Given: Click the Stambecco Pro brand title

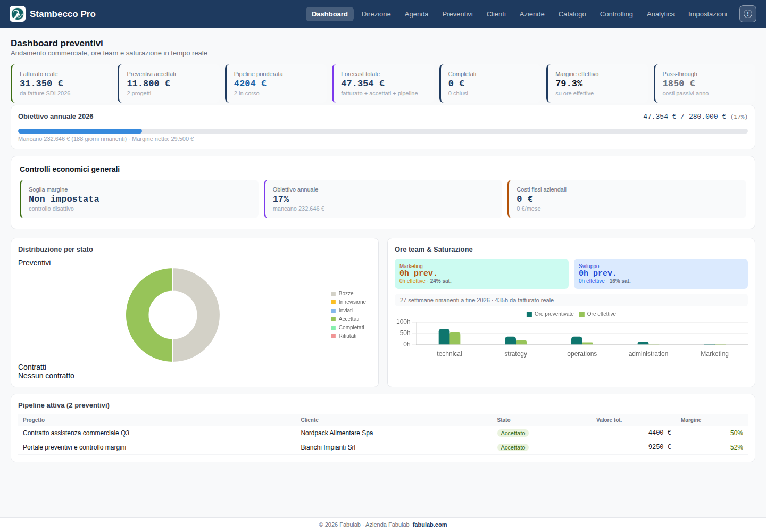Looking at the screenshot, I should coord(63,14).
